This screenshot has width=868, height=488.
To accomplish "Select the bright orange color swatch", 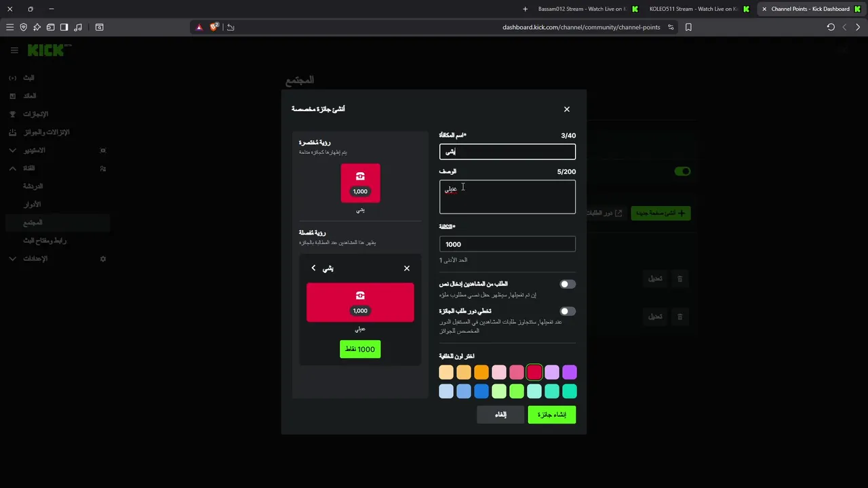I will click(481, 372).
